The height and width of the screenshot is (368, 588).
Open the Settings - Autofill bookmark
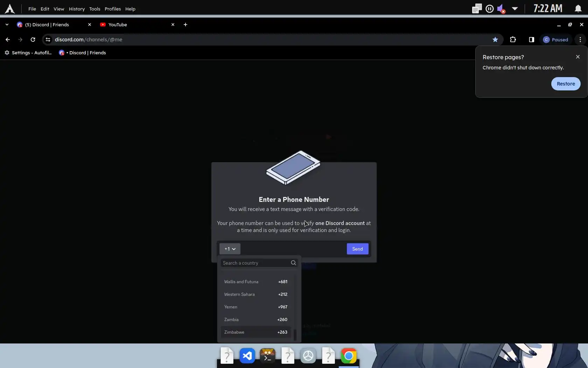click(x=28, y=53)
